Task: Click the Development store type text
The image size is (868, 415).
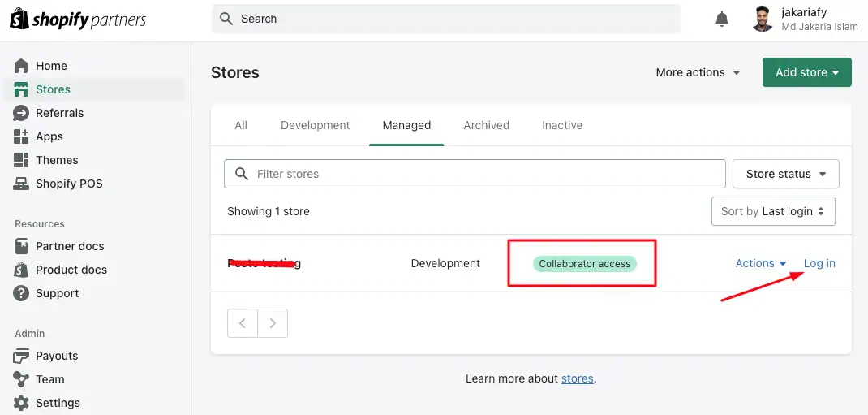Action: [x=445, y=263]
